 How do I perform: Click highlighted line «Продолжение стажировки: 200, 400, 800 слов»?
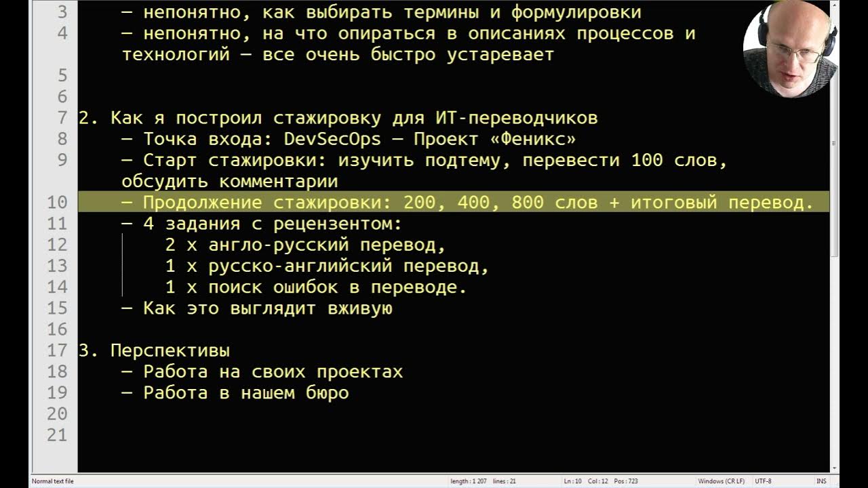(454, 202)
